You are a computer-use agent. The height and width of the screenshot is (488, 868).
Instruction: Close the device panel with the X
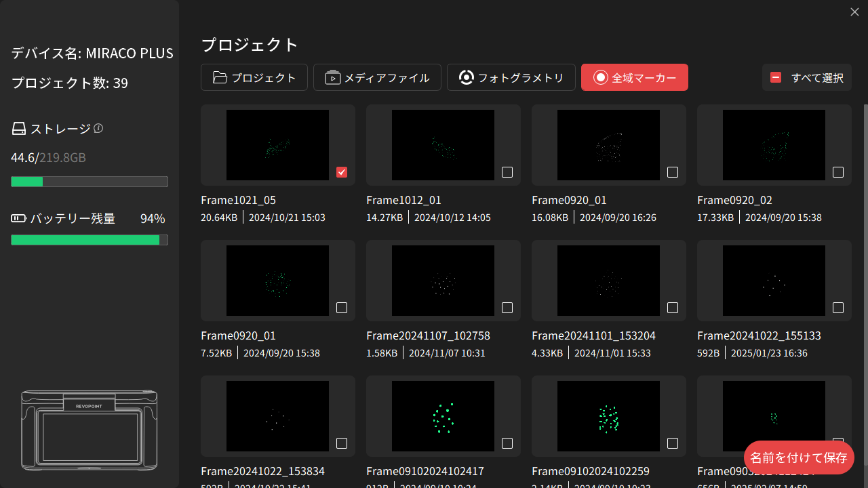tap(854, 12)
